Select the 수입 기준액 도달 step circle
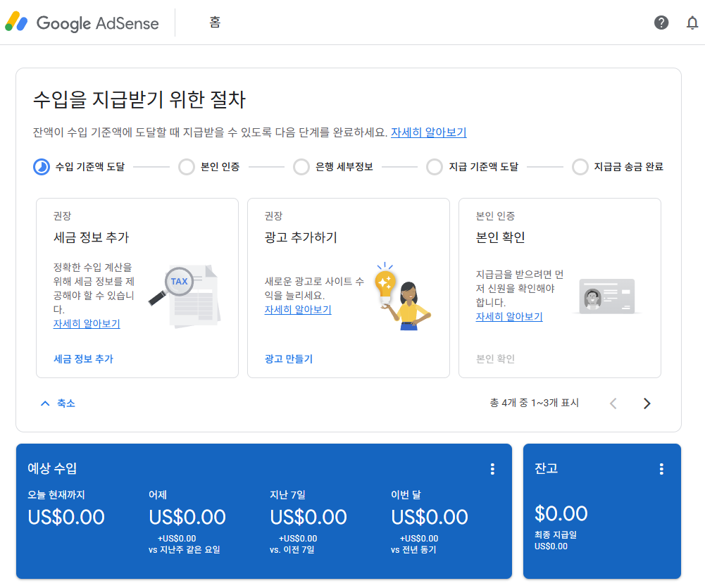 [x=42, y=167]
